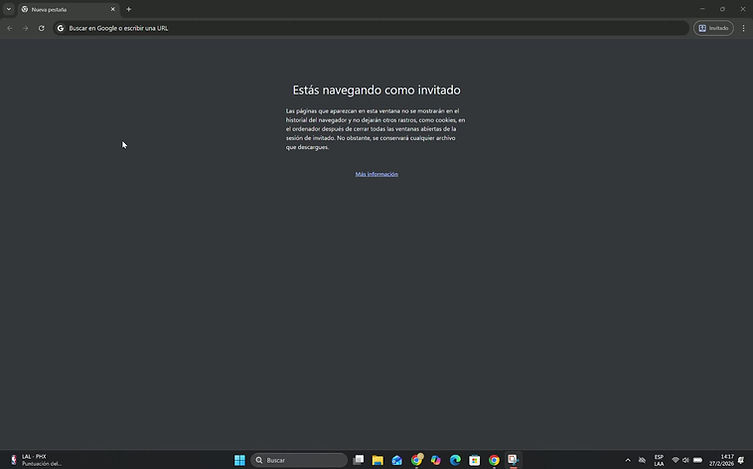Open the notifications bell icon
This screenshot has width=753, height=469.
point(741,460)
